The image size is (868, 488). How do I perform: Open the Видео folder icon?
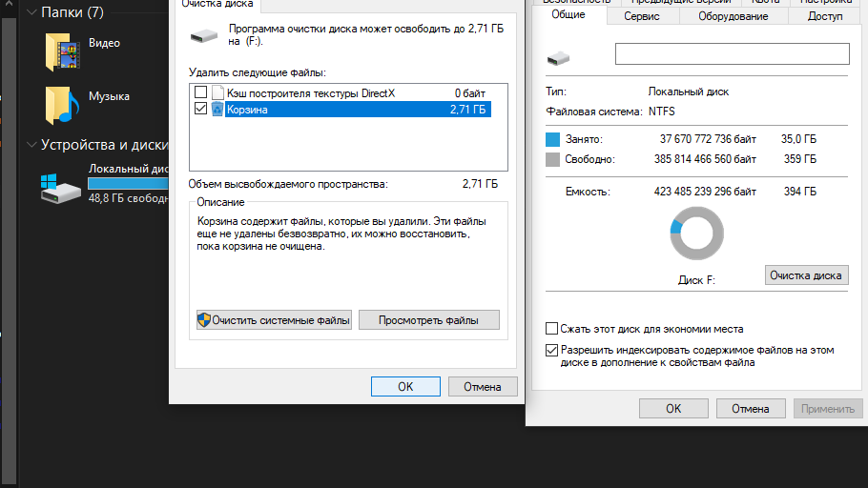pos(62,52)
